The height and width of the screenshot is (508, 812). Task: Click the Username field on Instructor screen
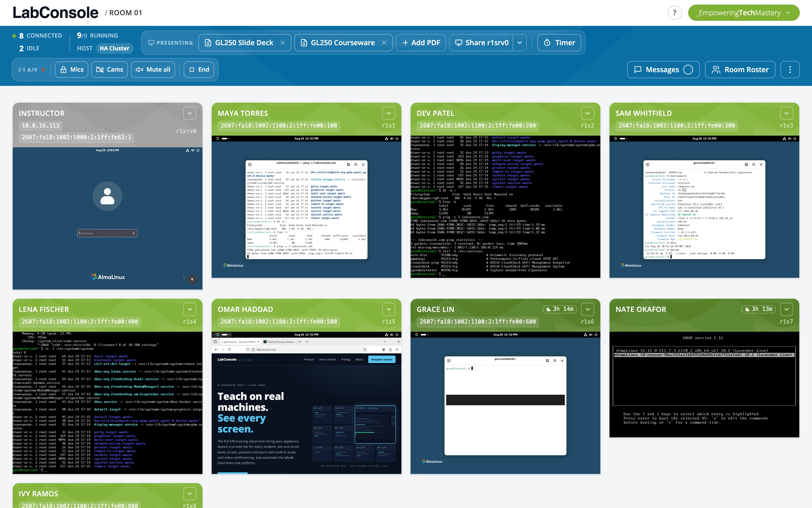107,233
